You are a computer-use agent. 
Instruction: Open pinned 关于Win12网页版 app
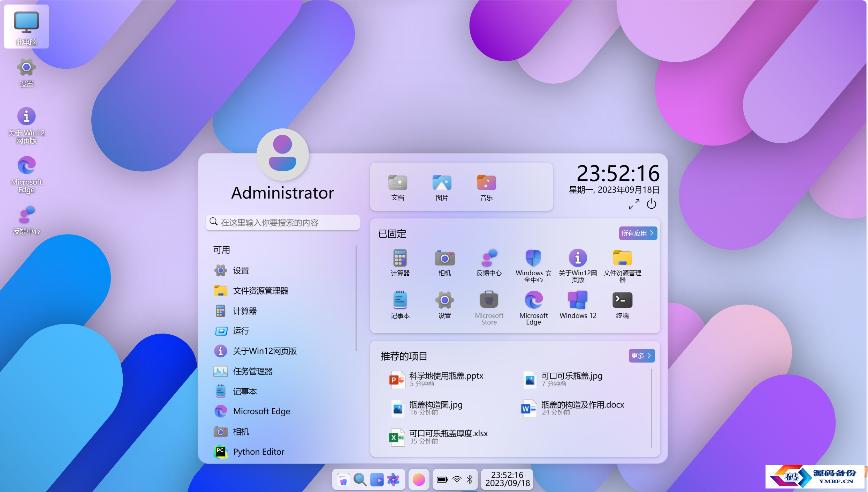coord(578,266)
